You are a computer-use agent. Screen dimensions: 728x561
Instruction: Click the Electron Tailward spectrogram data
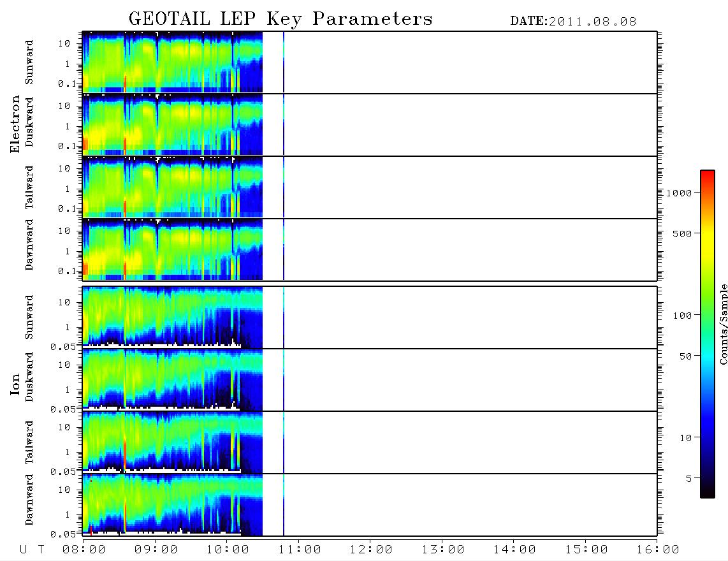(172, 187)
